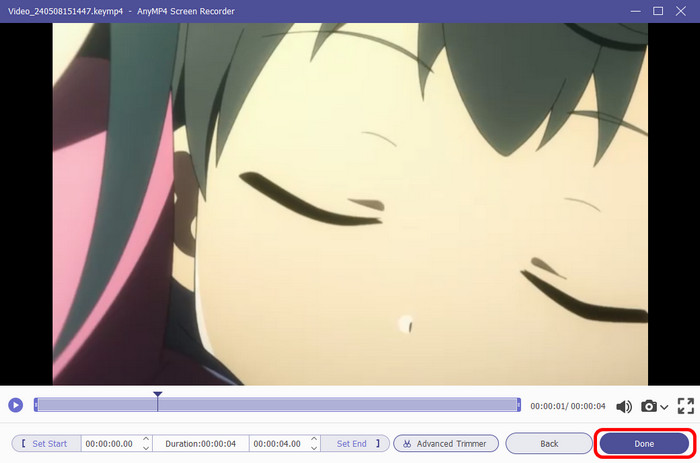
Task: Go back with the Back button
Action: (x=549, y=443)
